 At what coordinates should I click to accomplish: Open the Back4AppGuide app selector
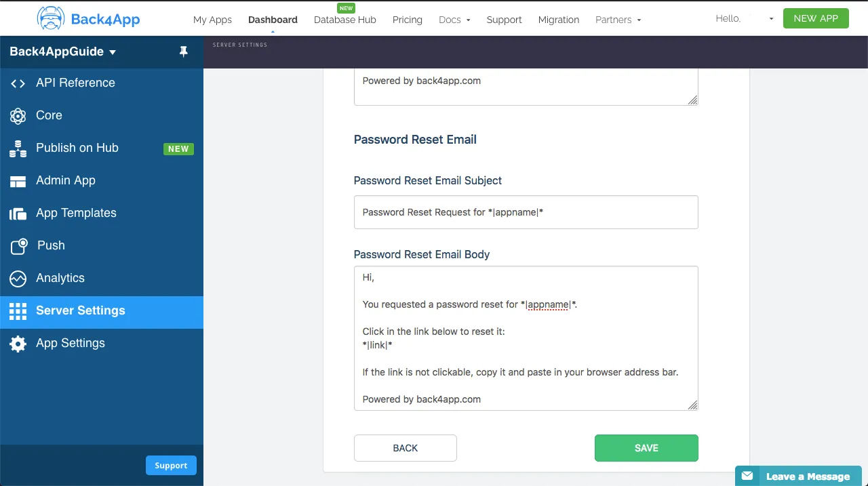[62, 51]
